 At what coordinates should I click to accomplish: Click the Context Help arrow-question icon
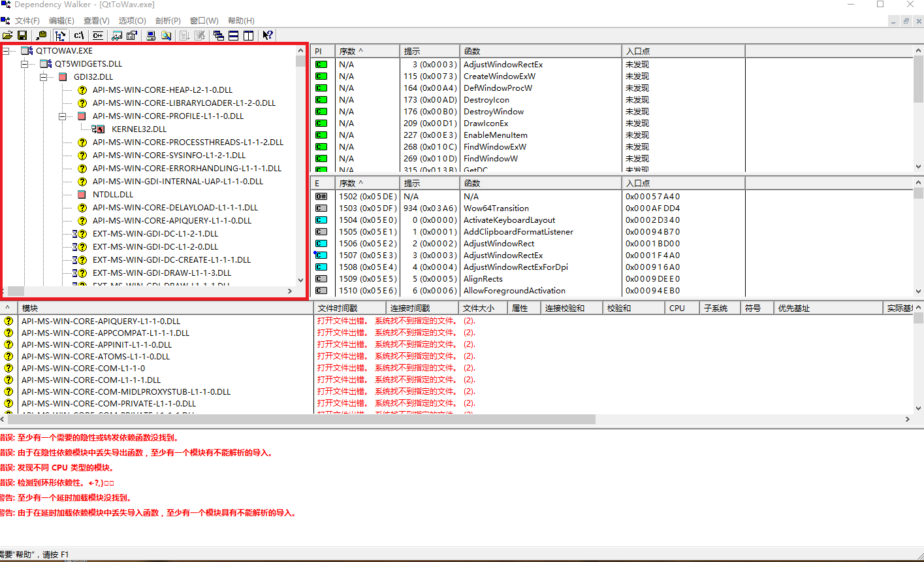point(267,35)
